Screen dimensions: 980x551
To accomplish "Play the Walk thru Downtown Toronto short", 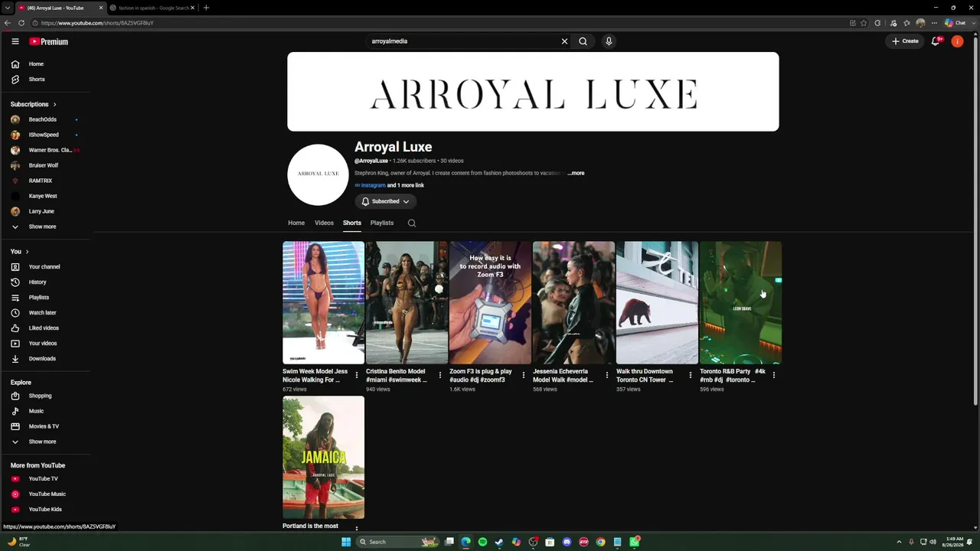I will pyautogui.click(x=657, y=303).
